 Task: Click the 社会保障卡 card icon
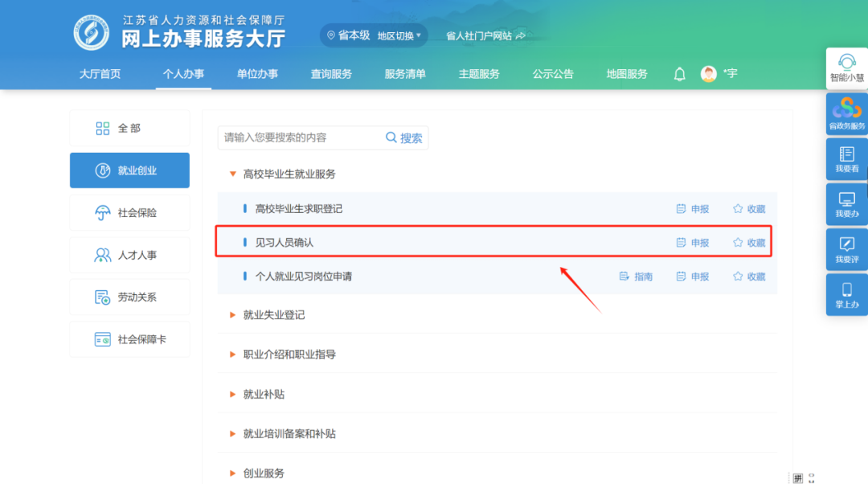(x=102, y=339)
